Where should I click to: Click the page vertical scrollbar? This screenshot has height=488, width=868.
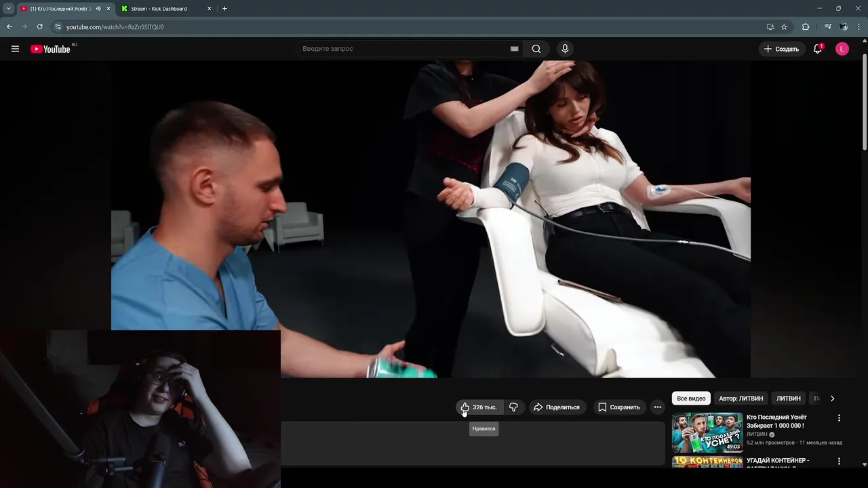(x=865, y=102)
